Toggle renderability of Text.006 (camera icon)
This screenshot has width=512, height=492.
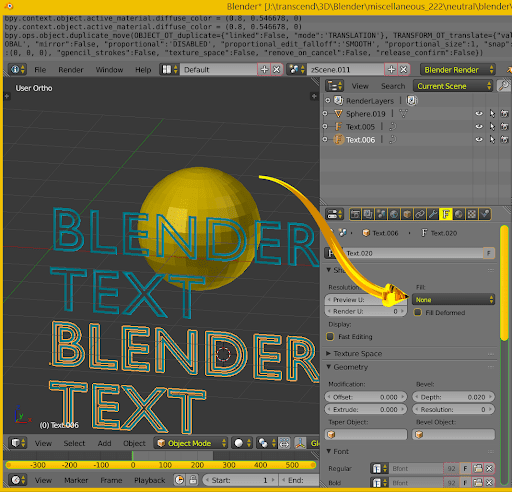504,140
